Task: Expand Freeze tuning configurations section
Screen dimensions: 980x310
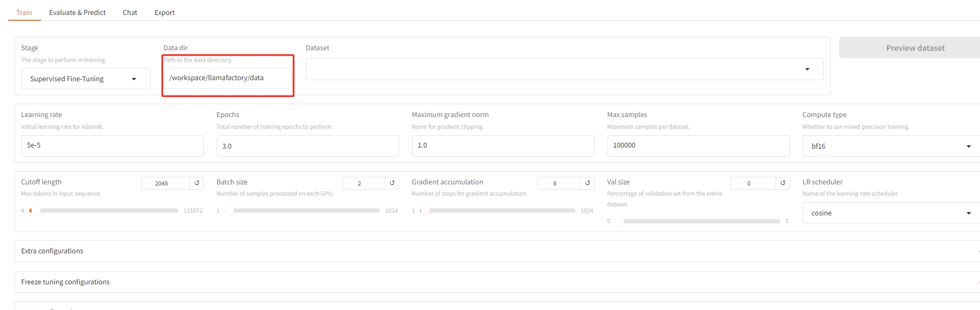Action: click(496, 282)
